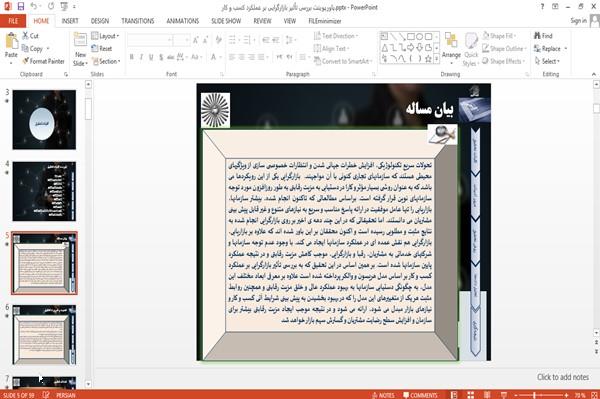The width and height of the screenshot is (600, 399).
Task: Switch to Slide Sorter view in status bar
Action: point(470,395)
